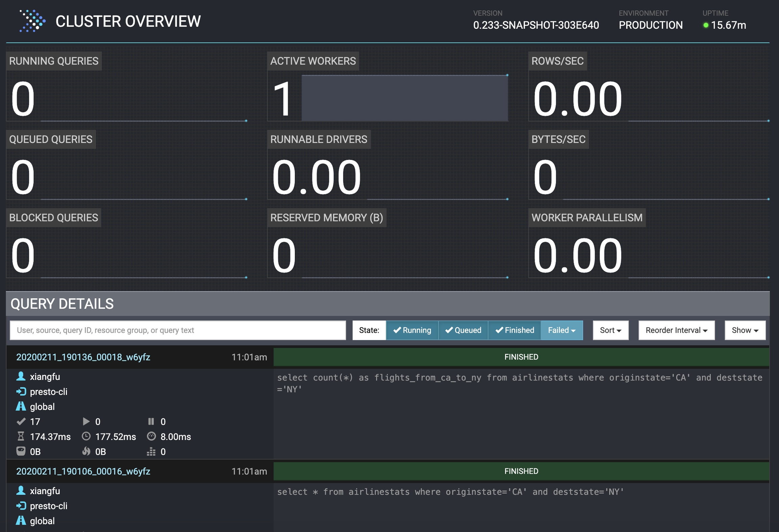The height and width of the screenshot is (532, 779).
Task: Open query 20200211_190106_00016_w6yfz link
Action: [83, 471]
